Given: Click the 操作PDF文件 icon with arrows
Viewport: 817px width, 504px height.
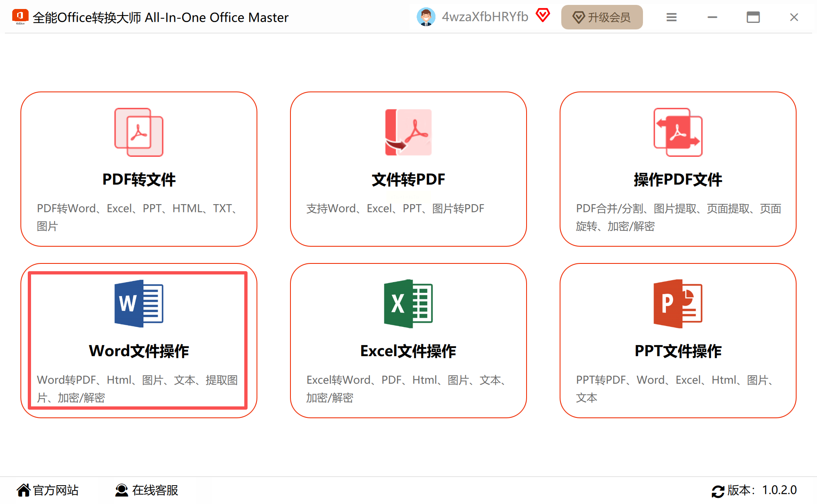Looking at the screenshot, I should point(678,132).
